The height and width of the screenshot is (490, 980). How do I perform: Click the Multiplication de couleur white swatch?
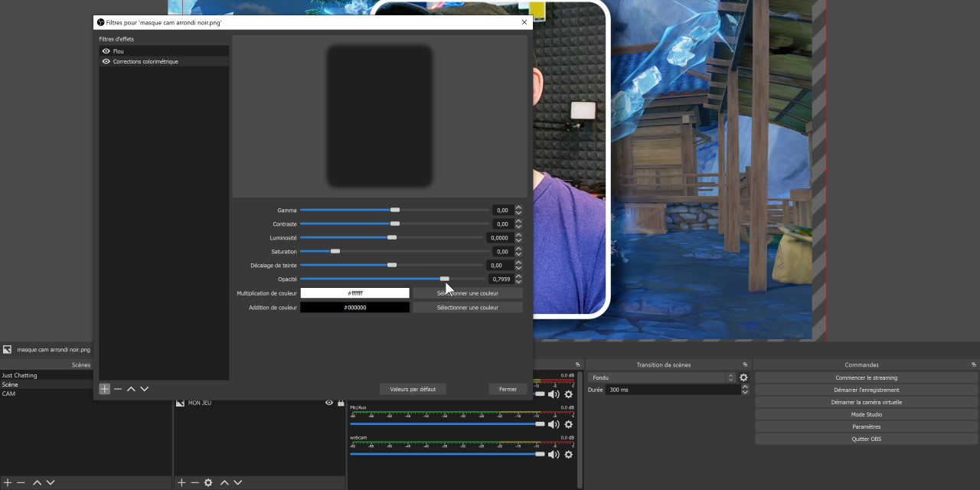click(354, 293)
